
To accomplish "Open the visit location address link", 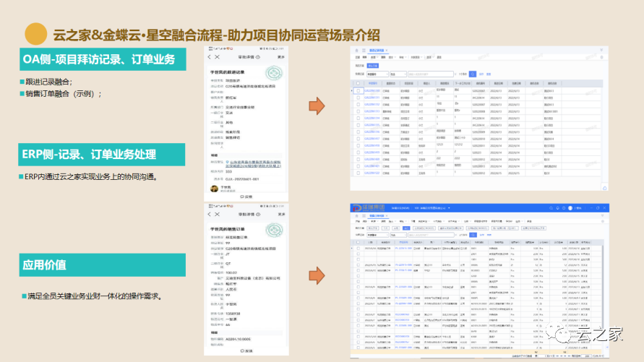I will 253,164.
